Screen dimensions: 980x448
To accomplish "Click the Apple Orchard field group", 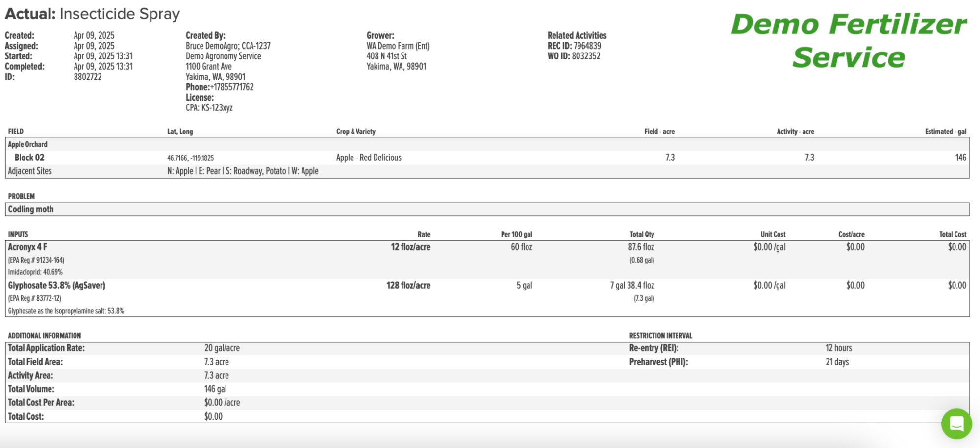I will coord(27,144).
